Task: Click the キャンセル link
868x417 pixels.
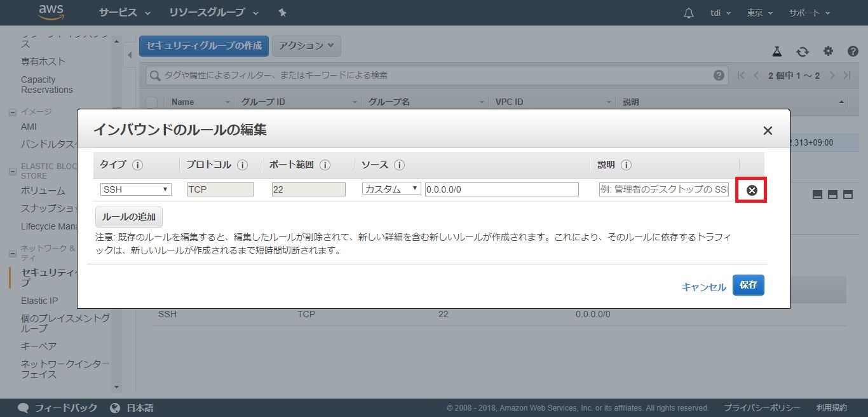Action: [x=703, y=287]
